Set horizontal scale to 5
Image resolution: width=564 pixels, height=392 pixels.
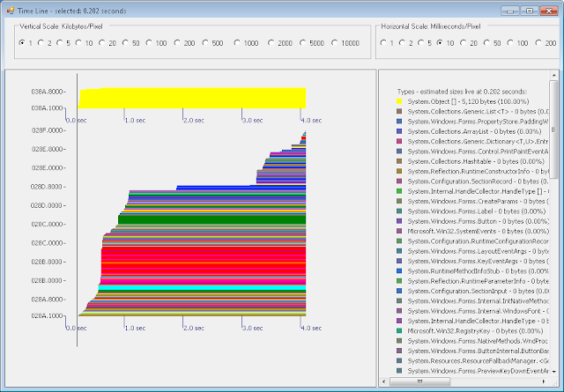pos(421,43)
